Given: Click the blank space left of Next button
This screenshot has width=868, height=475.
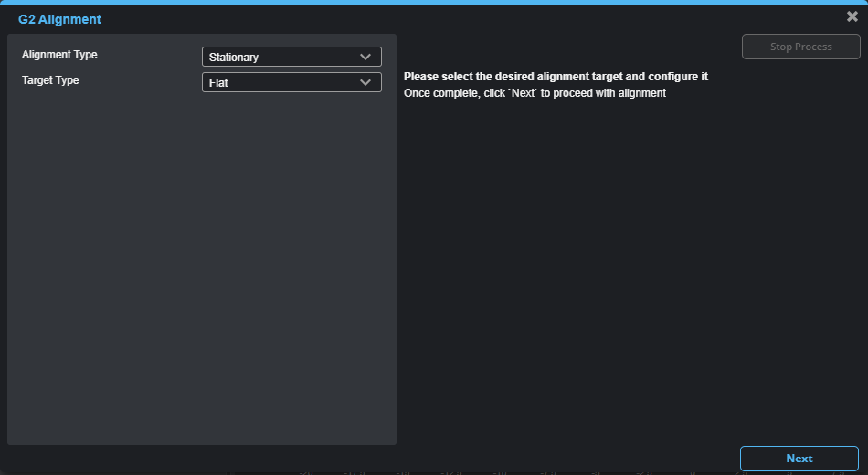Looking at the screenshot, I should click(x=566, y=458).
